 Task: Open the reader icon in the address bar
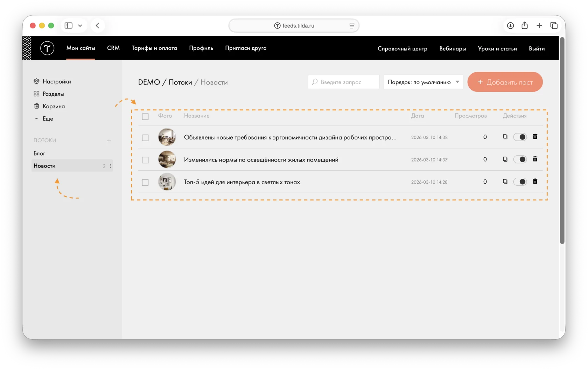pyautogui.click(x=352, y=26)
